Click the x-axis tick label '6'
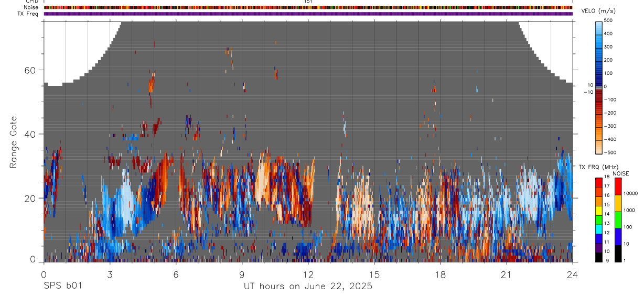 click(176, 275)
